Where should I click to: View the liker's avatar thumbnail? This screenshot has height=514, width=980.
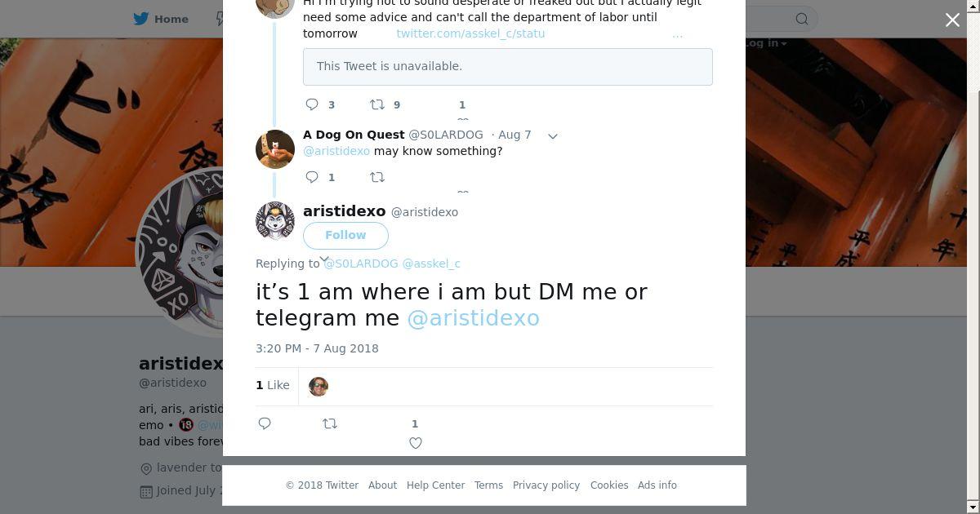tap(318, 387)
